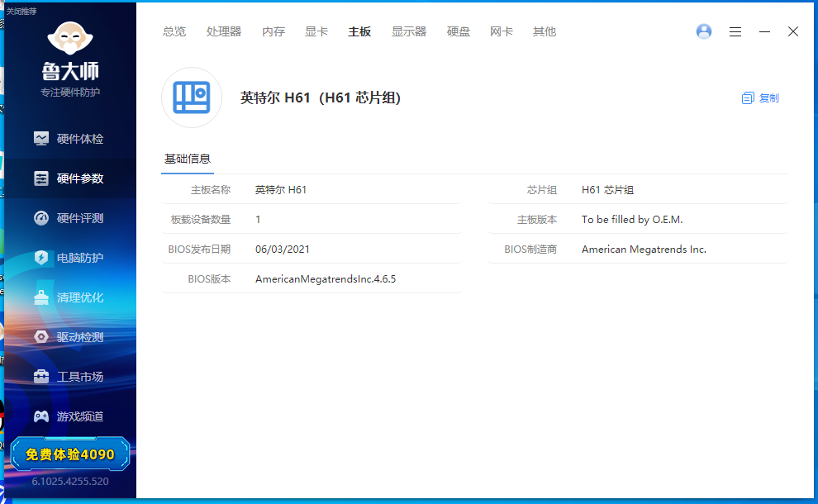Click the BIOS发布日期 field label
This screenshot has width=818, height=504.
[x=199, y=250]
